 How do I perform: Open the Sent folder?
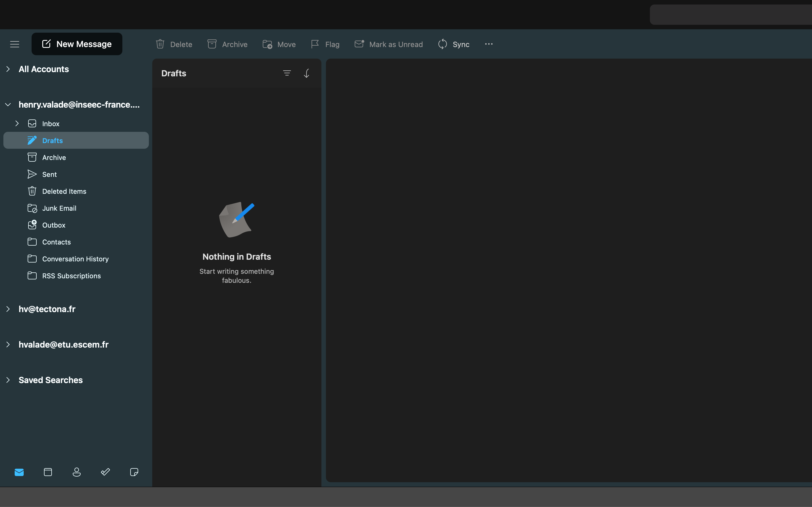click(x=49, y=174)
